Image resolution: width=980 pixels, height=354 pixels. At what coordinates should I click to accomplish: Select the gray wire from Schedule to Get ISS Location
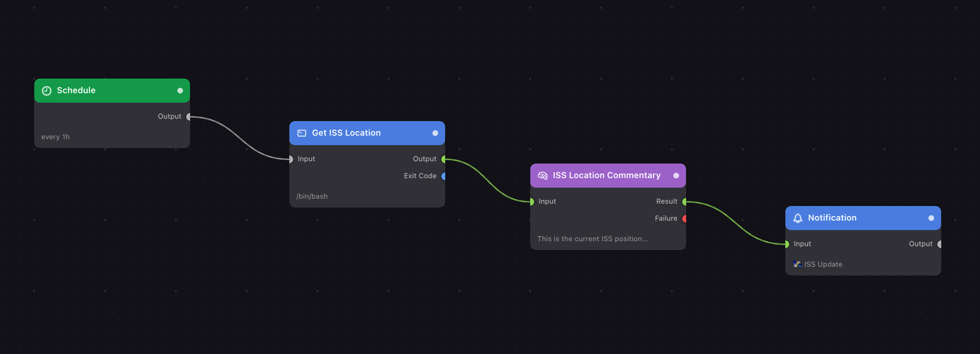coord(240,138)
